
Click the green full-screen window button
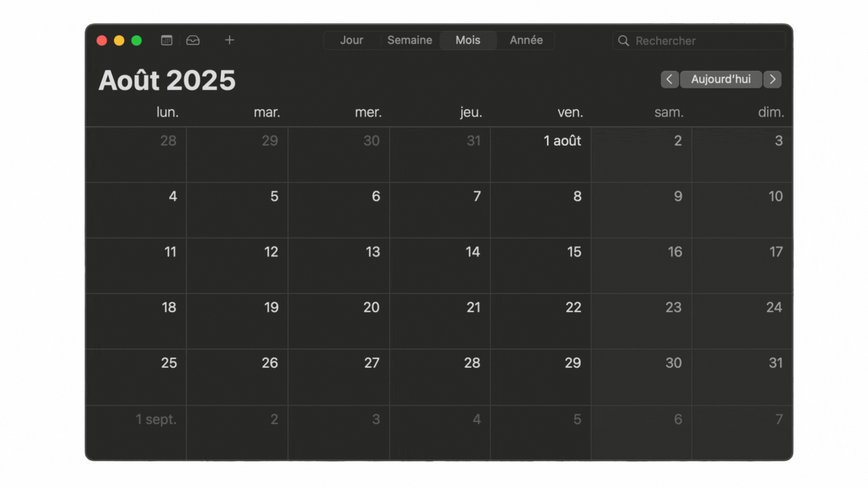[136, 40]
